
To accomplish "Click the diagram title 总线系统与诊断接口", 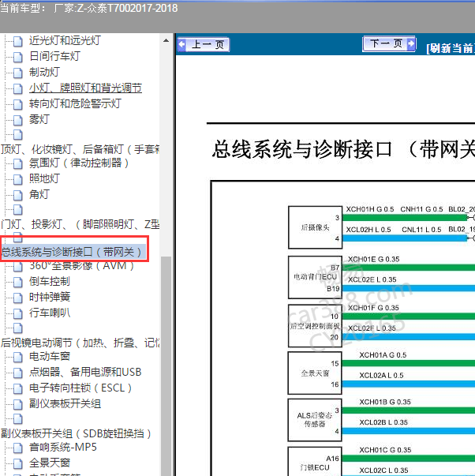I will pyautogui.click(x=302, y=149).
